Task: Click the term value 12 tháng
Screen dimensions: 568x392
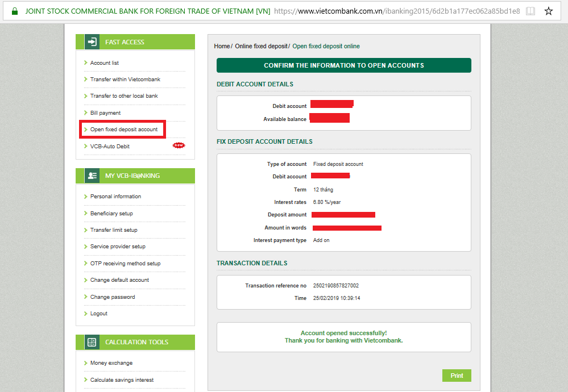Action: 323,190
